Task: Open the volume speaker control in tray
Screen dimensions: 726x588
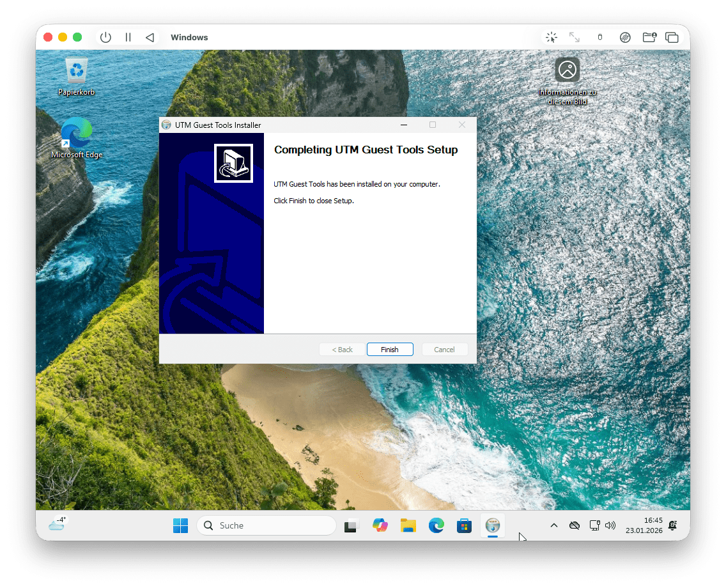Action: tap(610, 525)
